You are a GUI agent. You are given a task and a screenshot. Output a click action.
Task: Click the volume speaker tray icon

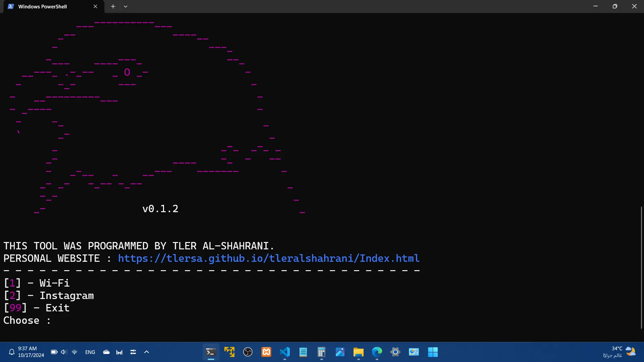[x=64, y=352]
